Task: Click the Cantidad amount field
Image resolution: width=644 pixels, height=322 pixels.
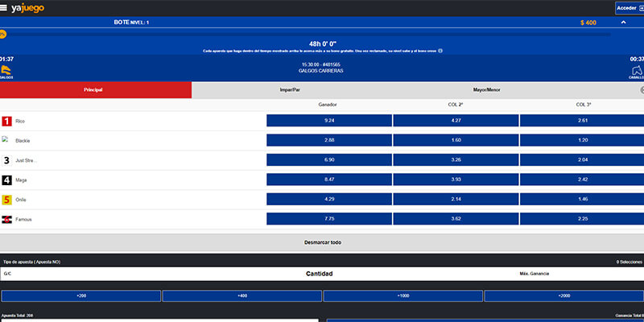Action: coord(319,274)
